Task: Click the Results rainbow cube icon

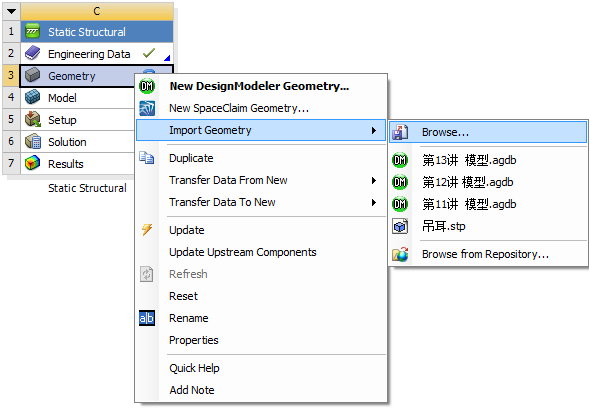Action: pyautogui.click(x=33, y=163)
